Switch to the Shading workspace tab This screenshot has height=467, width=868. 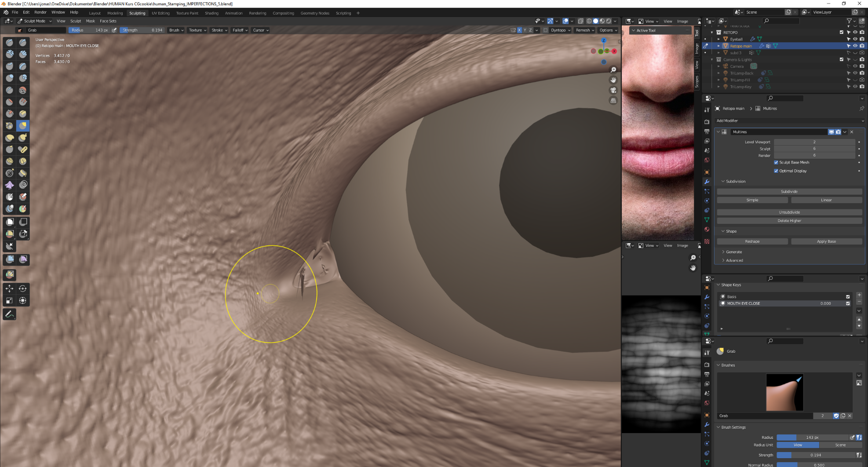point(212,13)
